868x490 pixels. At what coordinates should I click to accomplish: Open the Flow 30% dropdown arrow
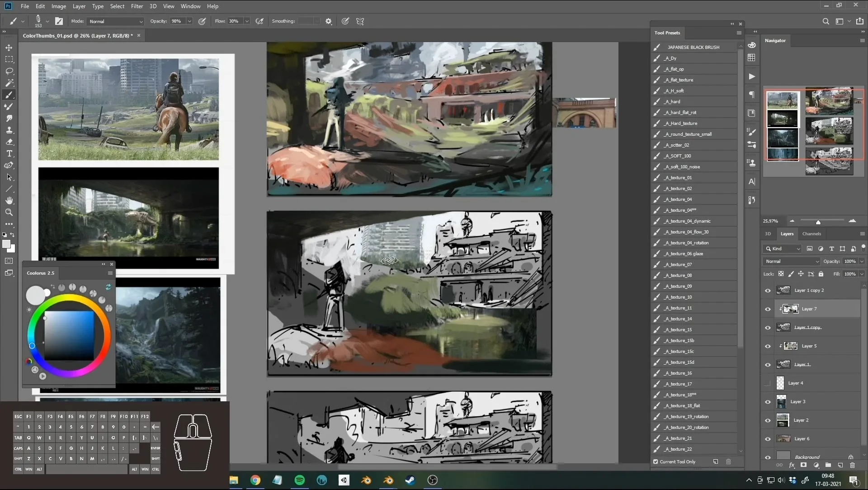pyautogui.click(x=247, y=21)
